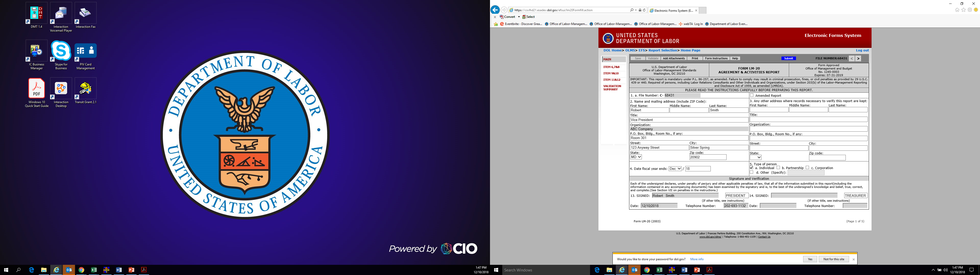Open Transit Grant 2.1 desktop shortcut

click(85, 89)
